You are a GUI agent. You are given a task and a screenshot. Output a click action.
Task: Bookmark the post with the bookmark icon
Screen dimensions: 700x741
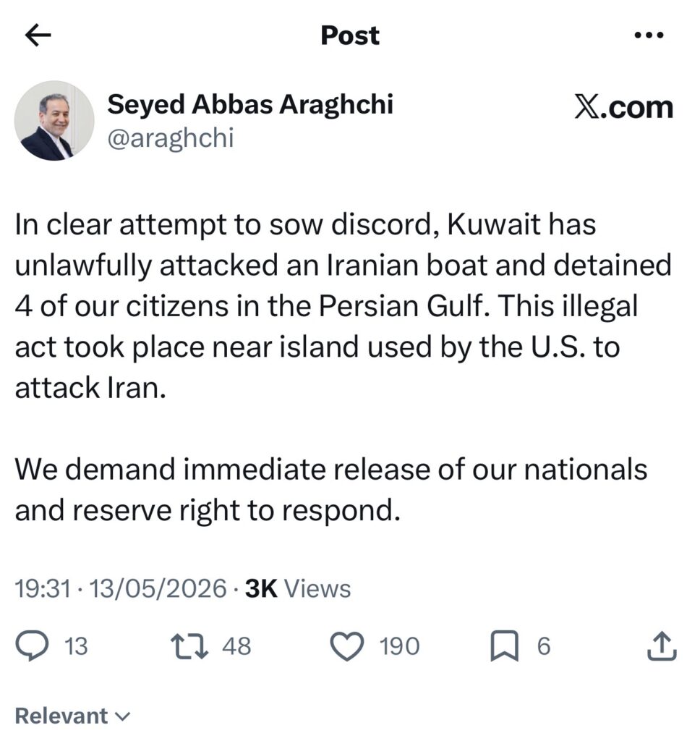click(505, 646)
